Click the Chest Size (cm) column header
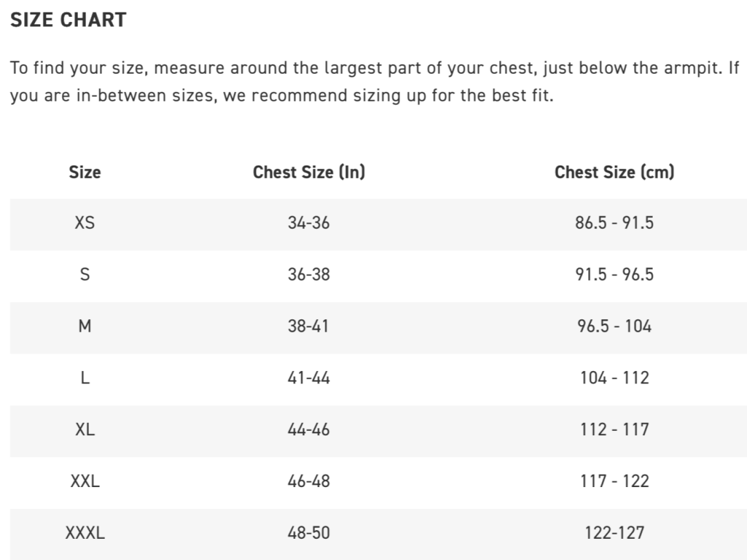Viewport: 747px width, 560px height. coord(614,173)
